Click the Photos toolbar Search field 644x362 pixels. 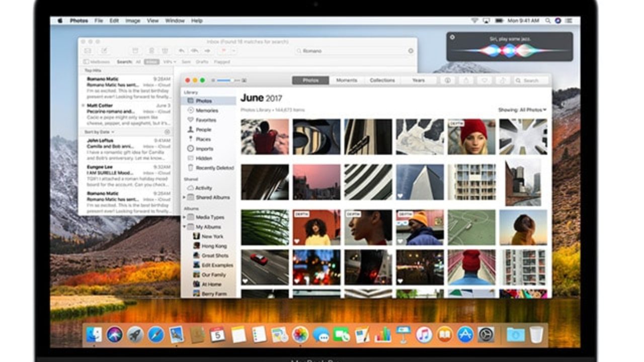(x=531, y=80)
